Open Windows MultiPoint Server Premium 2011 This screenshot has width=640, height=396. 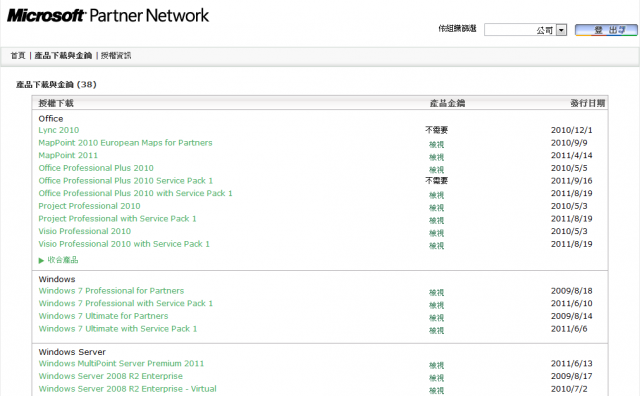click(121, 364)
